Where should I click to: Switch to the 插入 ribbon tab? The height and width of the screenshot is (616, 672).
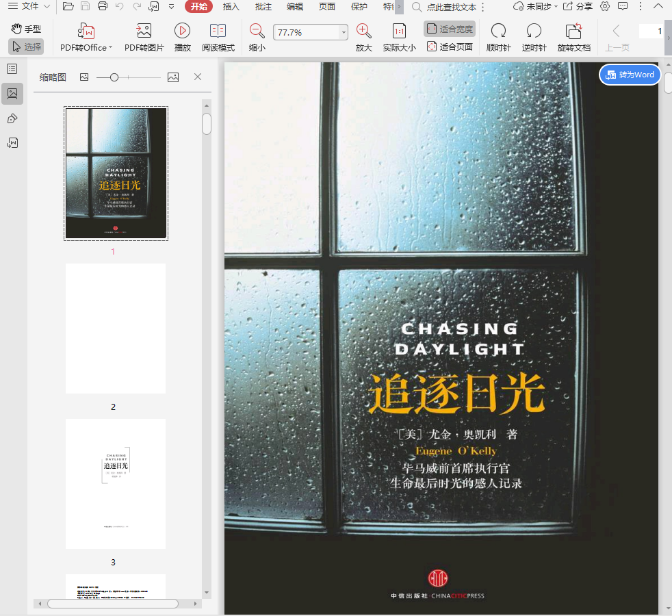(231, 6)
